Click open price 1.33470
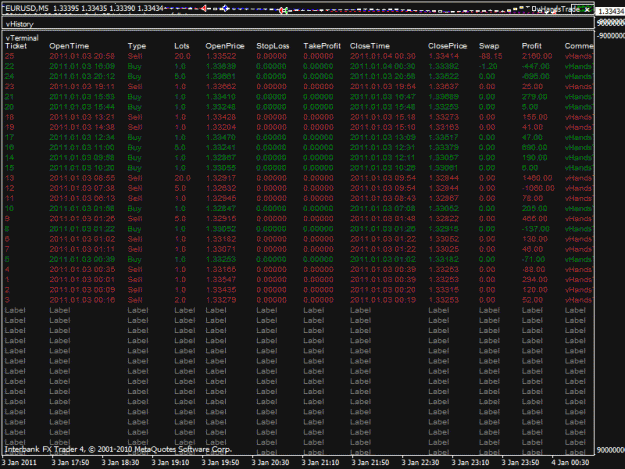This screenshot has width=625, height=469. pyautogui.click(x=221, y=137)
